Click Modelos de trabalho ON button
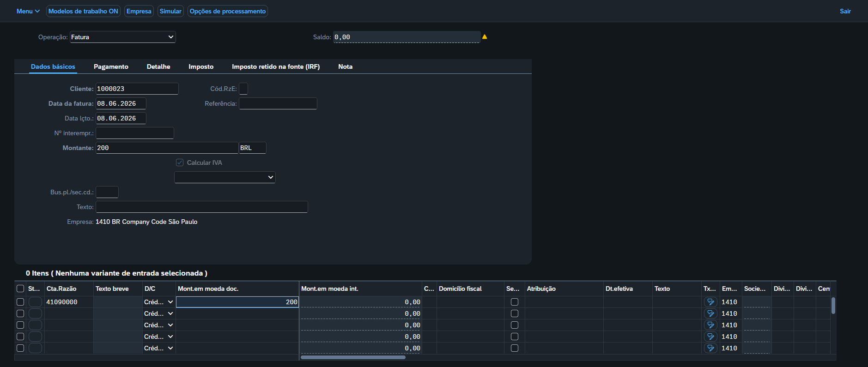The image size is (868, 367). [x=83, y=11]
